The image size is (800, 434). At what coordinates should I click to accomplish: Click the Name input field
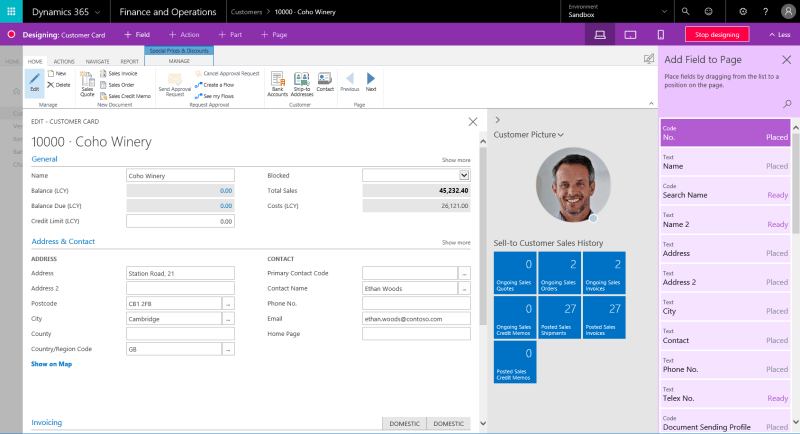point(180,175)
